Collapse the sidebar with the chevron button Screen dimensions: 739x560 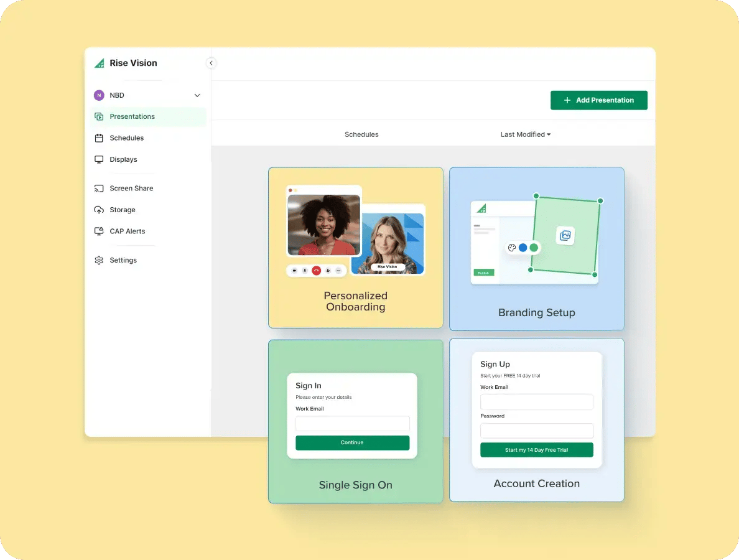211,63
